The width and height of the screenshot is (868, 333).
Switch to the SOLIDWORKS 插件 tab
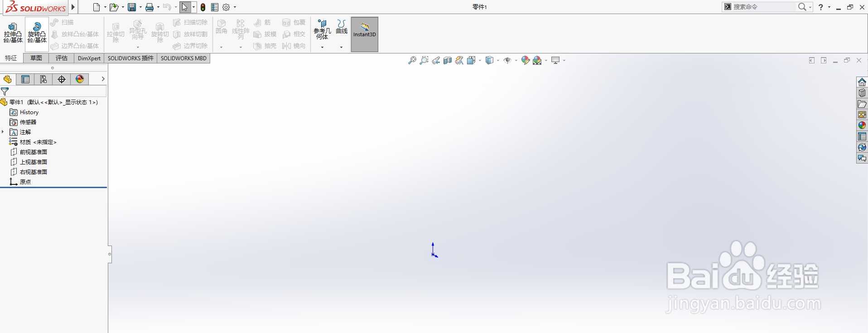click(130, 58)
